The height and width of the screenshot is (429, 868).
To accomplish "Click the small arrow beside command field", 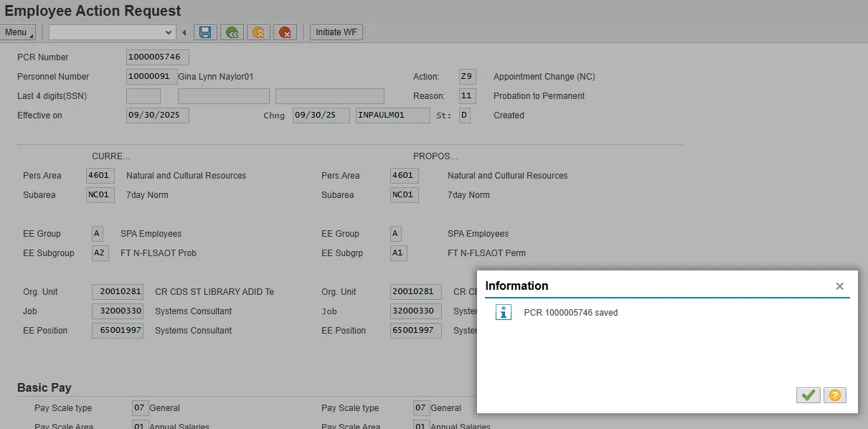I will pos(184,32).
